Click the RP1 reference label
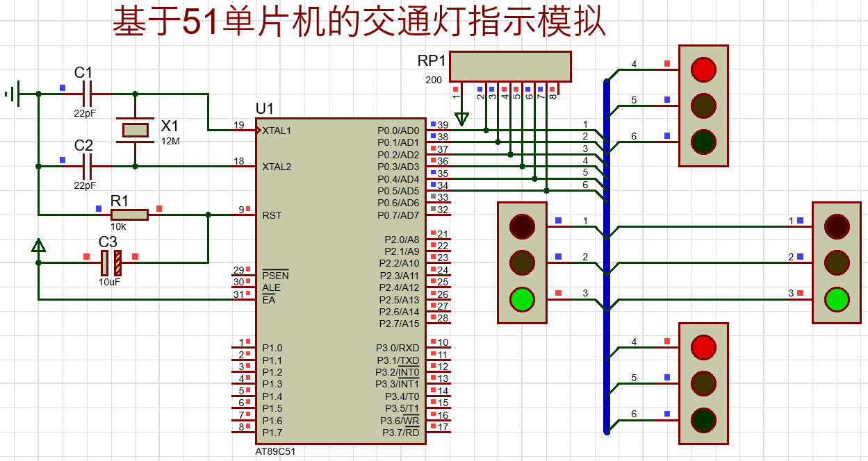This screenshot has height=461, width=868. click(x=432, y=60)
